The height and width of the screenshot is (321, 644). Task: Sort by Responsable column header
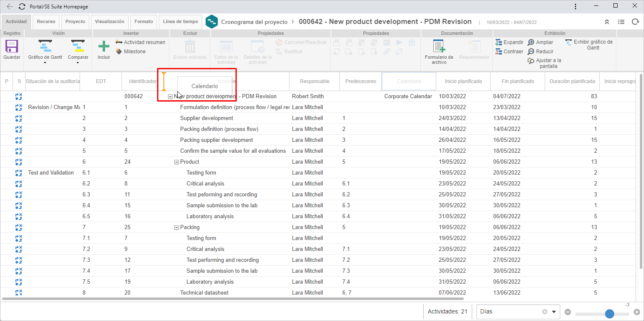tap(315, 81)
